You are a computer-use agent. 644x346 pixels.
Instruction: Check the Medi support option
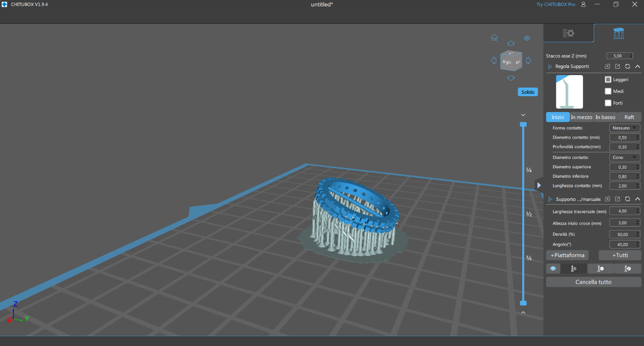coord(608,91)
